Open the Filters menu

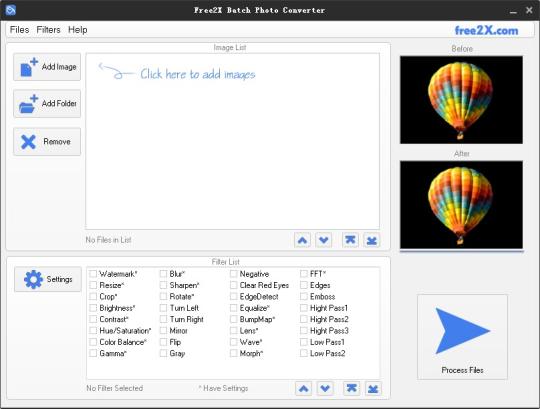[x=48, y=30]
